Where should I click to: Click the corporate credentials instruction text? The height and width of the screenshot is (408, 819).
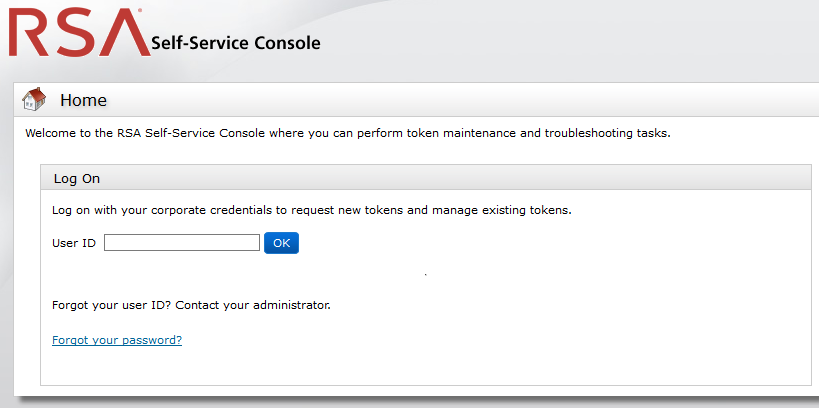(311, 210)
